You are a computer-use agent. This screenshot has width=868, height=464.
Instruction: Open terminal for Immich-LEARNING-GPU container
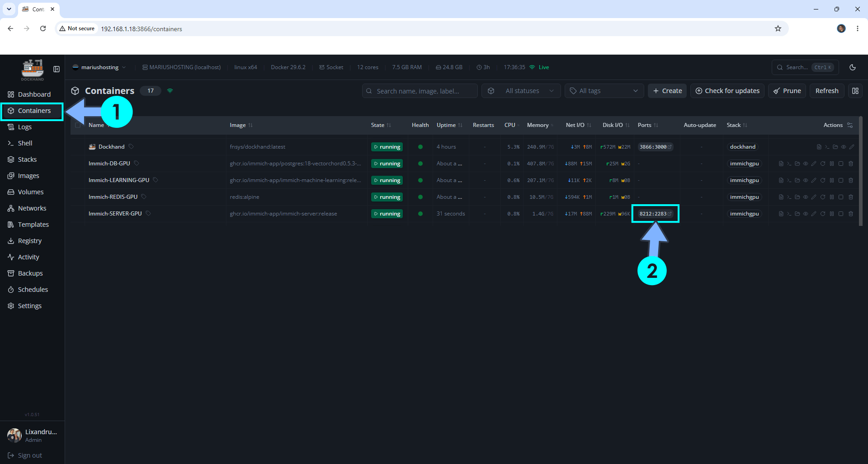[x=789, y=180]
